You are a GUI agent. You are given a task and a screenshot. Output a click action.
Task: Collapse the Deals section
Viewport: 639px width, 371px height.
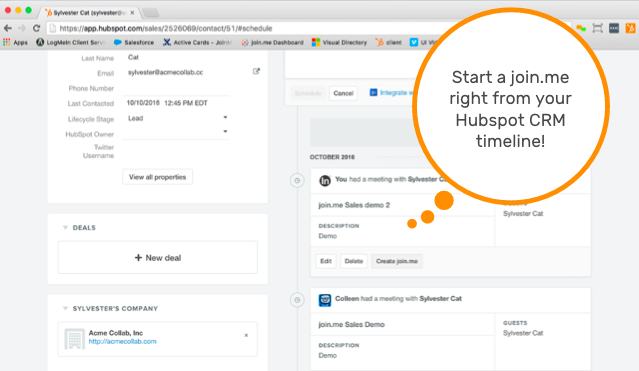[x=65, y=227]
